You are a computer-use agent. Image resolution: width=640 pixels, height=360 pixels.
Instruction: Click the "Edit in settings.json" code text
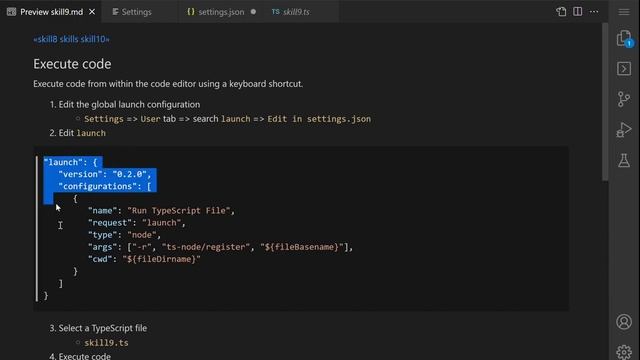[319, 119]
